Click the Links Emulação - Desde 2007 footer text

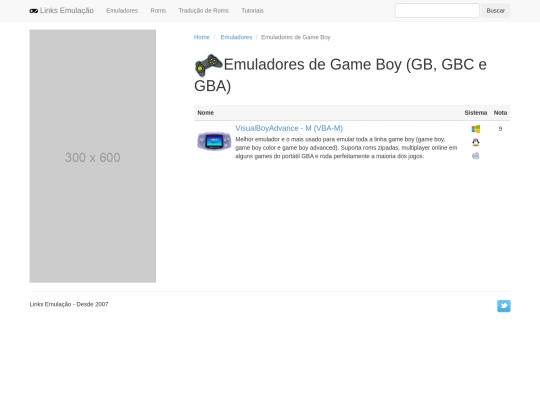(x=69, y=304)
